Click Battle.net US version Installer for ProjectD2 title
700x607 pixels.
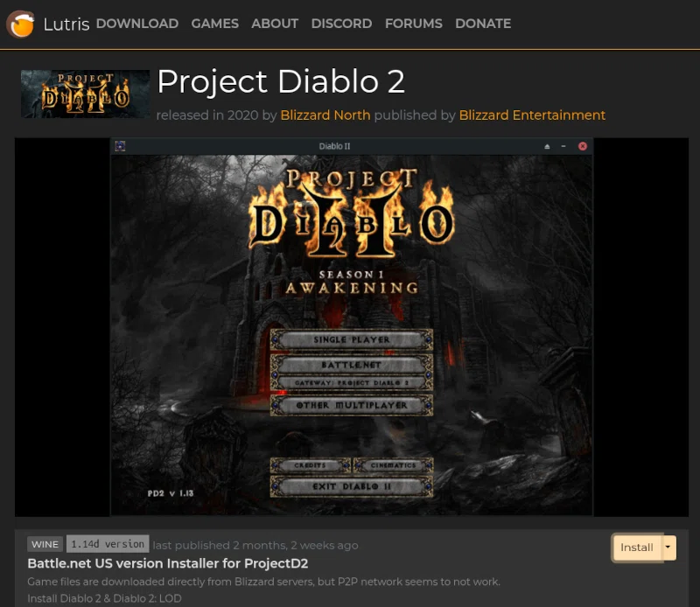(168, 564)
